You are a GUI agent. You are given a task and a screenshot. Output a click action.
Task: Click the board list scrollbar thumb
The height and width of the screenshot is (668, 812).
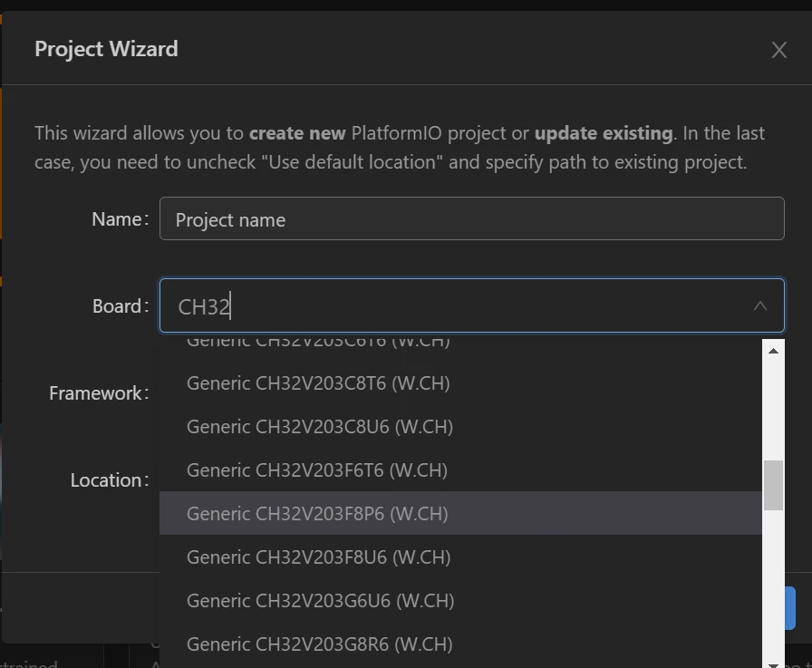pyautogui.click(x=773, y=486)
